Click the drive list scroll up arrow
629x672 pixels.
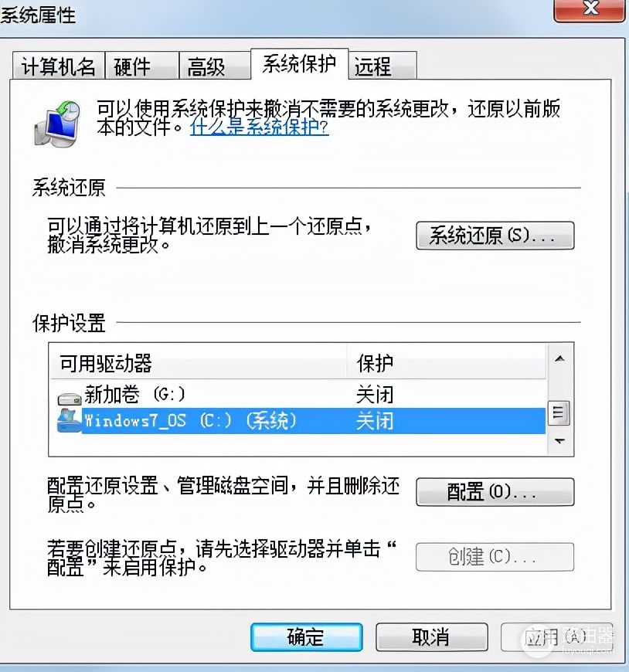[559, 358]
